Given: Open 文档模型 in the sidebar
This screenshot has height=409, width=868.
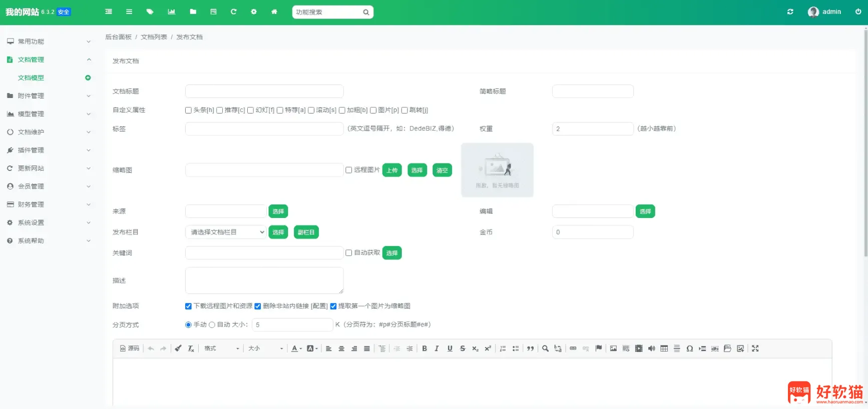Looking at the screenshot, I should coord(31,77).
